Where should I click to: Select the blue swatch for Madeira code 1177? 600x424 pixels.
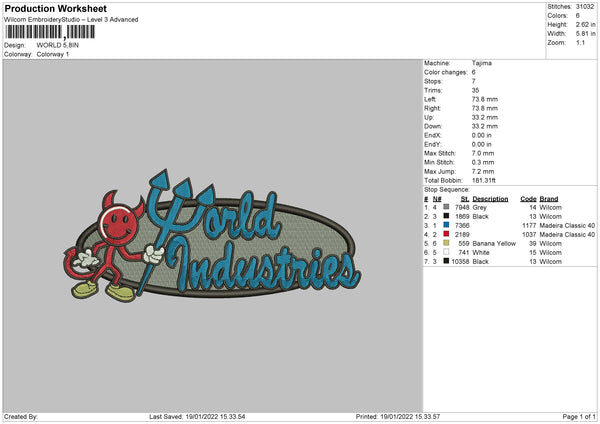pyautogui.click(x=446, y=225)
